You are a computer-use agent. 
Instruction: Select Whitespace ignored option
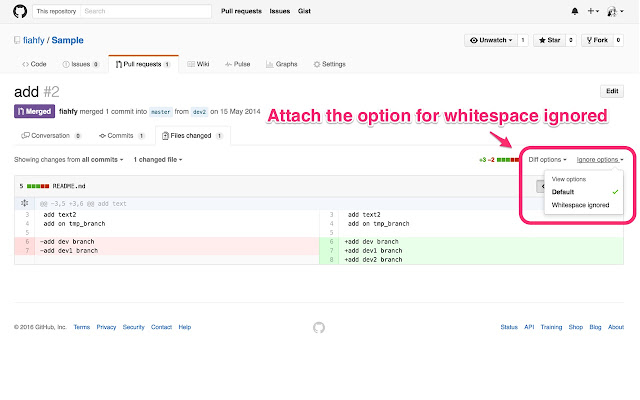(x=584, y=205)
